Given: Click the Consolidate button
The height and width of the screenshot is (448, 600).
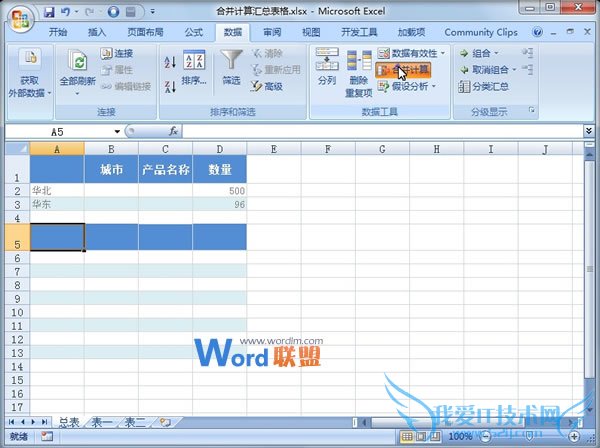Looking at the screenshot, I should tap(403, 70).
